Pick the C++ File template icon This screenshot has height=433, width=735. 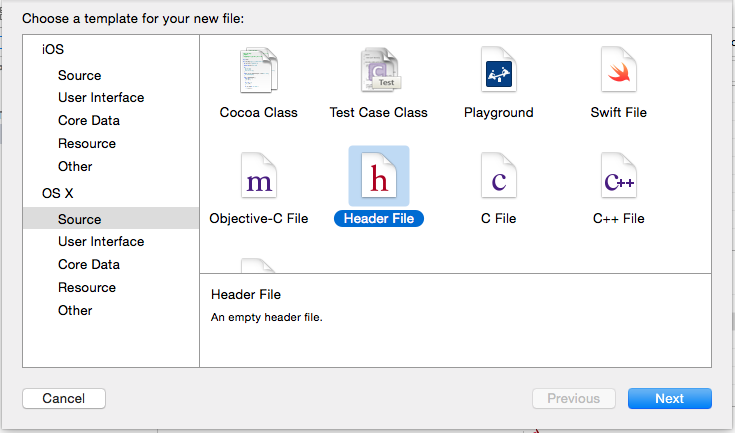[619, 176]
